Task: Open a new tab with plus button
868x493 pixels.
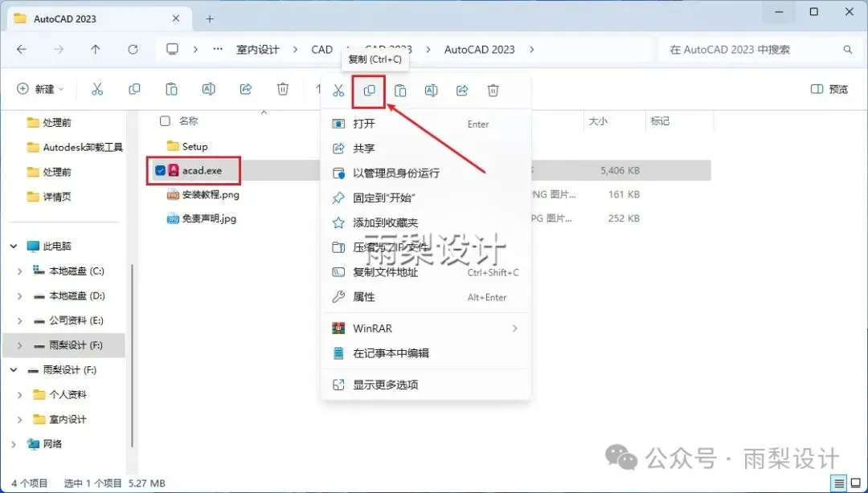Action: [210, 18]
